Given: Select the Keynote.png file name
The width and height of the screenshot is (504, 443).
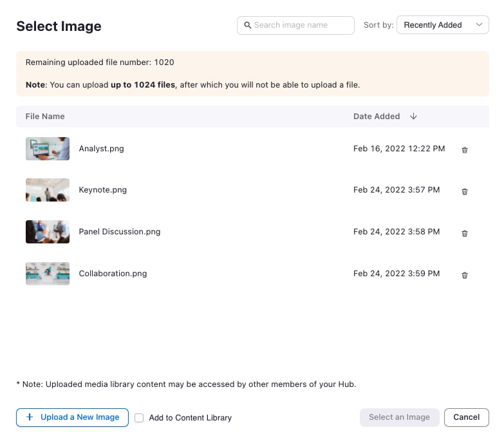Looking at the screenshot, I should click(103, 190).
